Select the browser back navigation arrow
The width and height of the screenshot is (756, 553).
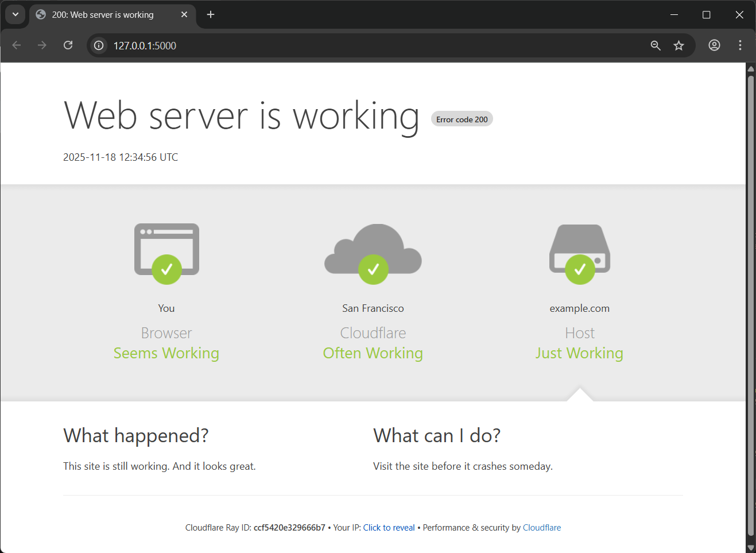pos(16,45)
